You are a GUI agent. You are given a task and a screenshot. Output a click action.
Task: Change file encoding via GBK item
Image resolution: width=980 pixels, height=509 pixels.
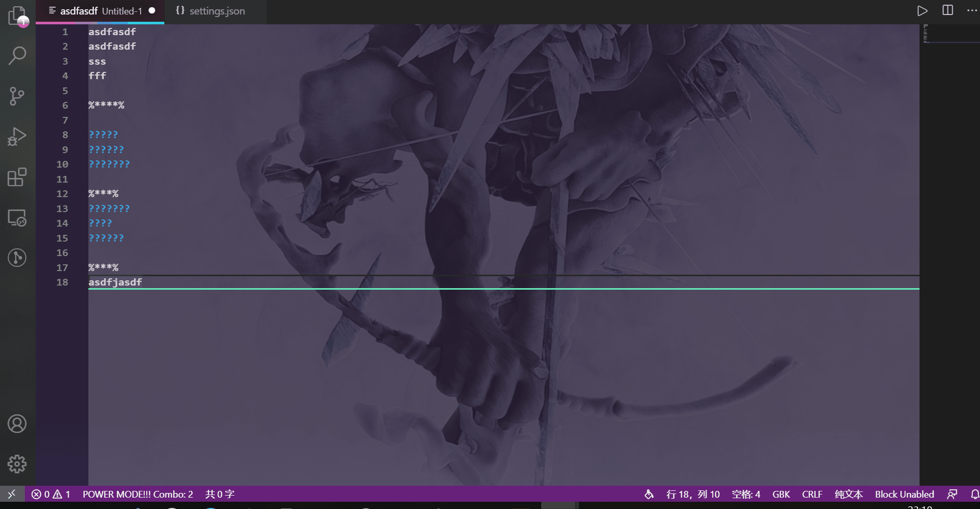click(x=781, y=495)
